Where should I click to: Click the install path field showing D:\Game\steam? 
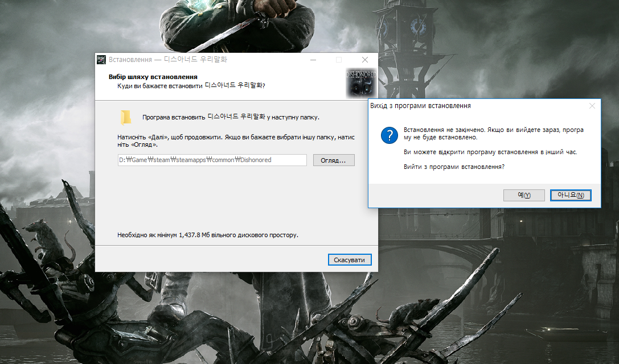click(212, 160)
